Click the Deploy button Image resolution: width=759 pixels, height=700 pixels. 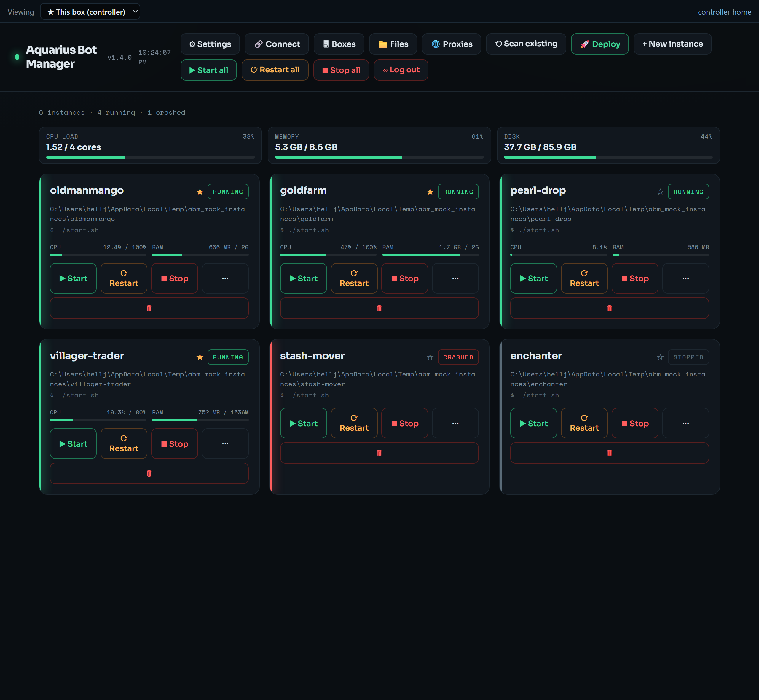tap(599, 44)
